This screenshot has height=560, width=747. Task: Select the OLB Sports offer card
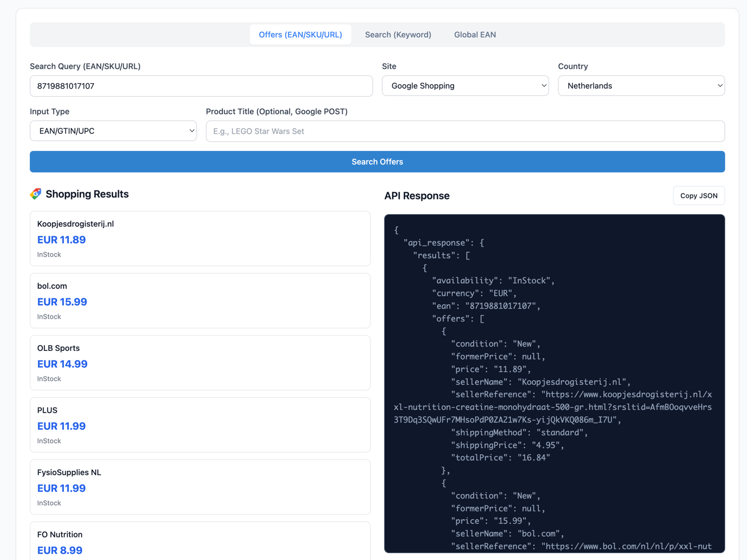pyautogui.click(x=200, y=363)
